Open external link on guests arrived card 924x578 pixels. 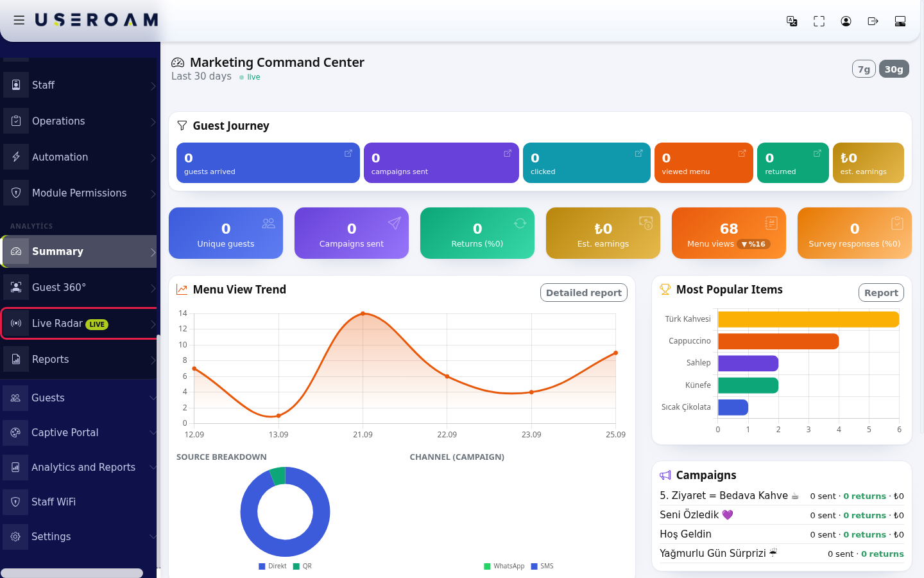pos(348,153)
